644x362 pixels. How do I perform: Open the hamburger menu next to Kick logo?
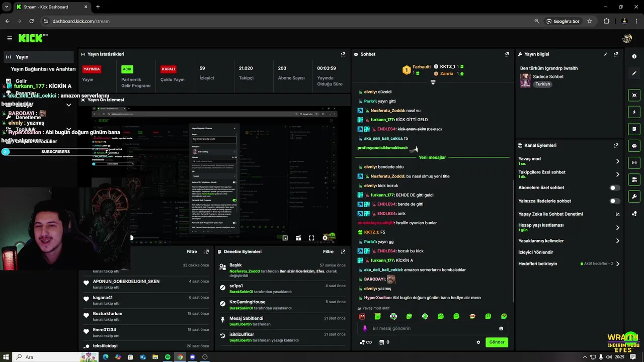click(x=10, y=38)
